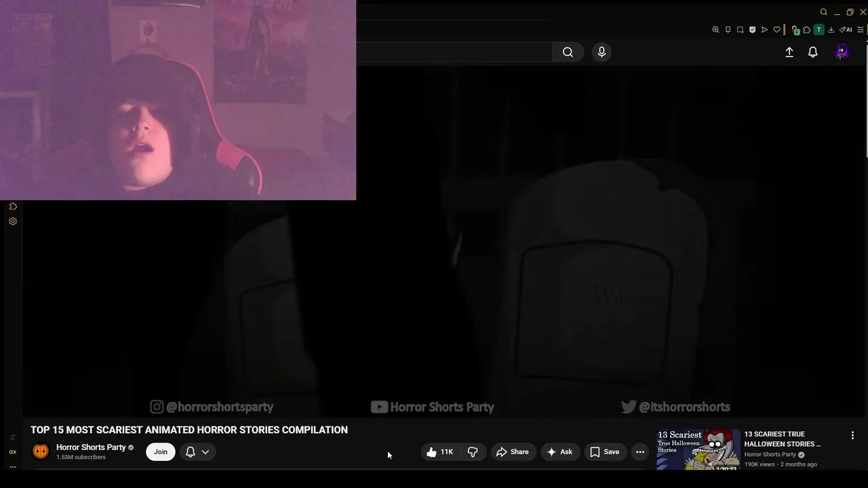
Task: Open the Horror Shorts Party channel name link
Action: pyautogui.click(x=91, y=447)
